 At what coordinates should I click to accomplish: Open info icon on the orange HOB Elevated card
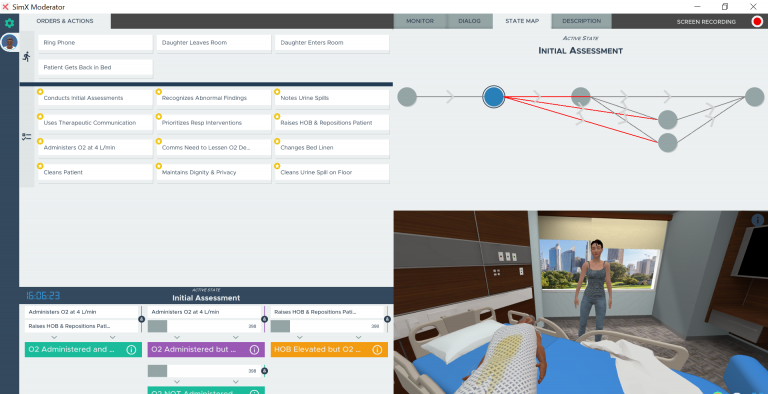(x=377, y=349)
